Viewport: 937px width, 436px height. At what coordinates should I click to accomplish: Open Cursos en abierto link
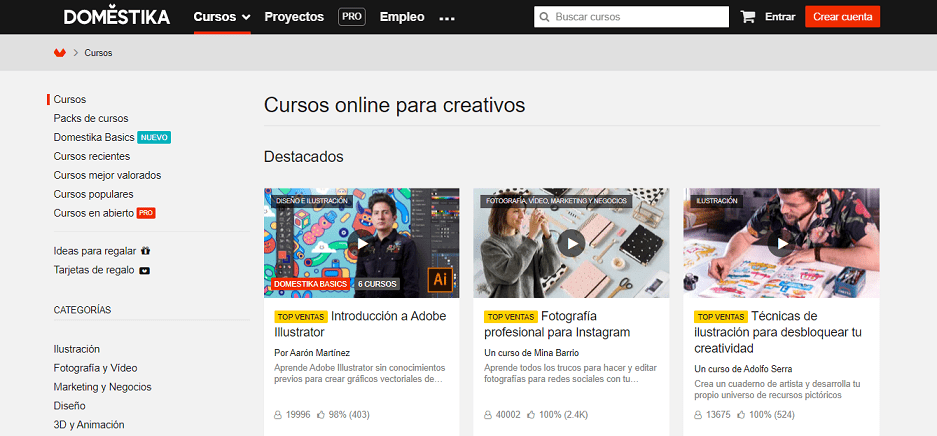(x=93, y=213)
